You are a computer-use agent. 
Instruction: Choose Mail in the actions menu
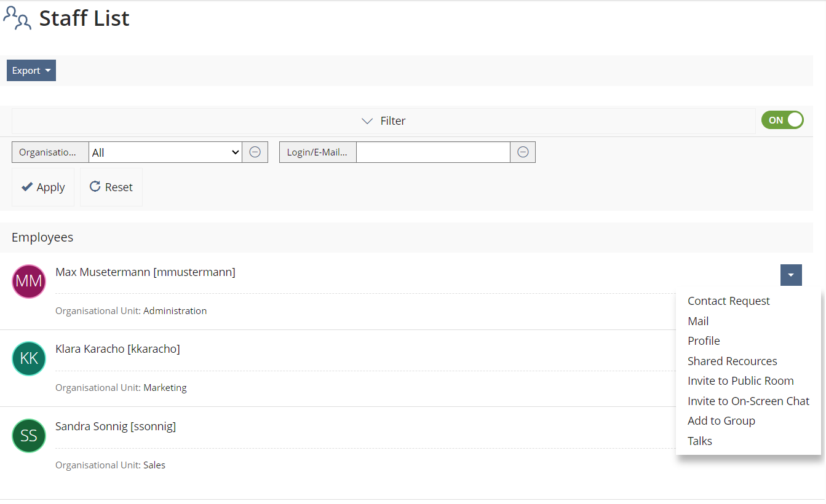[698, 321]
